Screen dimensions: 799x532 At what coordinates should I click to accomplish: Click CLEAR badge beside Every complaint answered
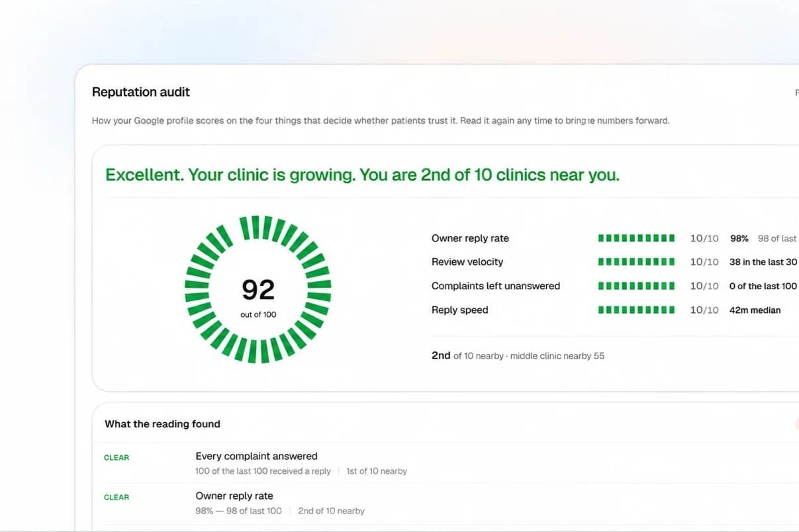click(x=117, y=457)
